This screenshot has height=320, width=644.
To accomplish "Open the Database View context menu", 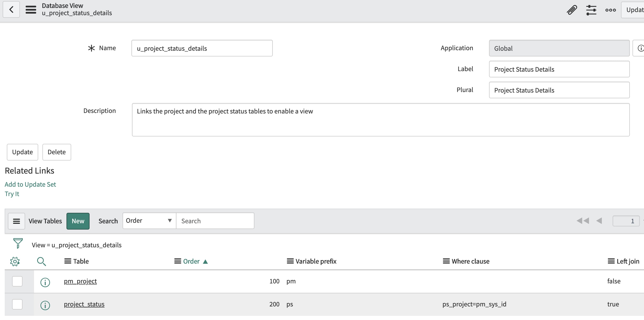I will [x=31, y=10].
